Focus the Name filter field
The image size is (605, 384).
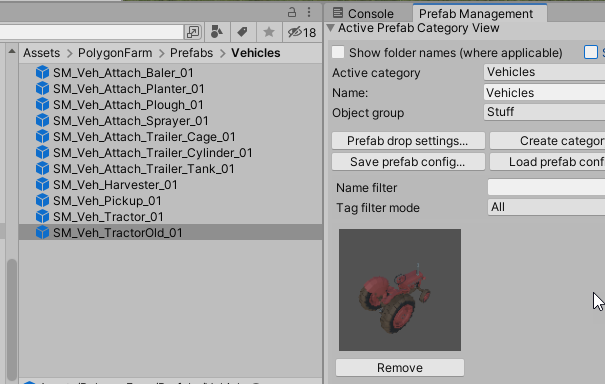[x=546, y=187]
